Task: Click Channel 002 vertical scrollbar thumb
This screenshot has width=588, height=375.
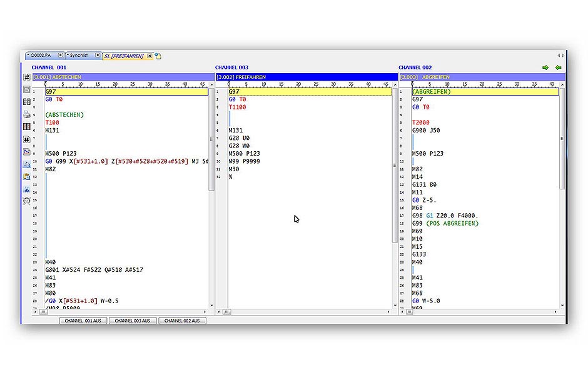Action: coord(561,137)
